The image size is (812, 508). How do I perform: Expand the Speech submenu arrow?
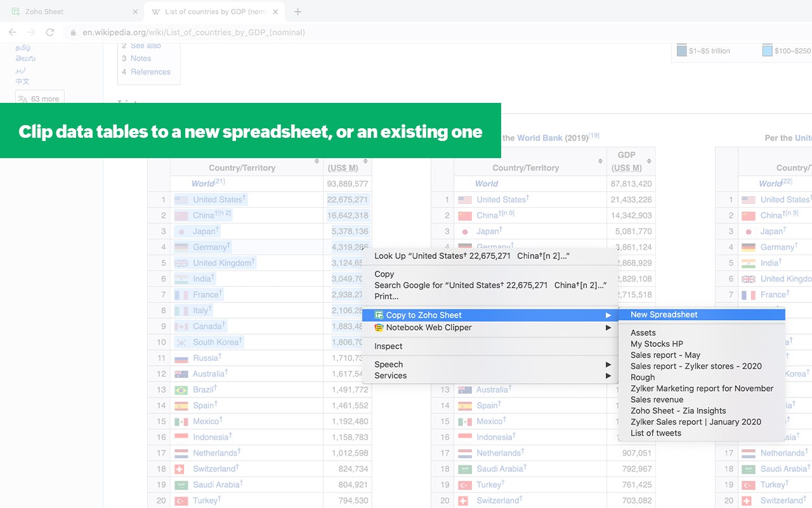click(x=608, y=364)
